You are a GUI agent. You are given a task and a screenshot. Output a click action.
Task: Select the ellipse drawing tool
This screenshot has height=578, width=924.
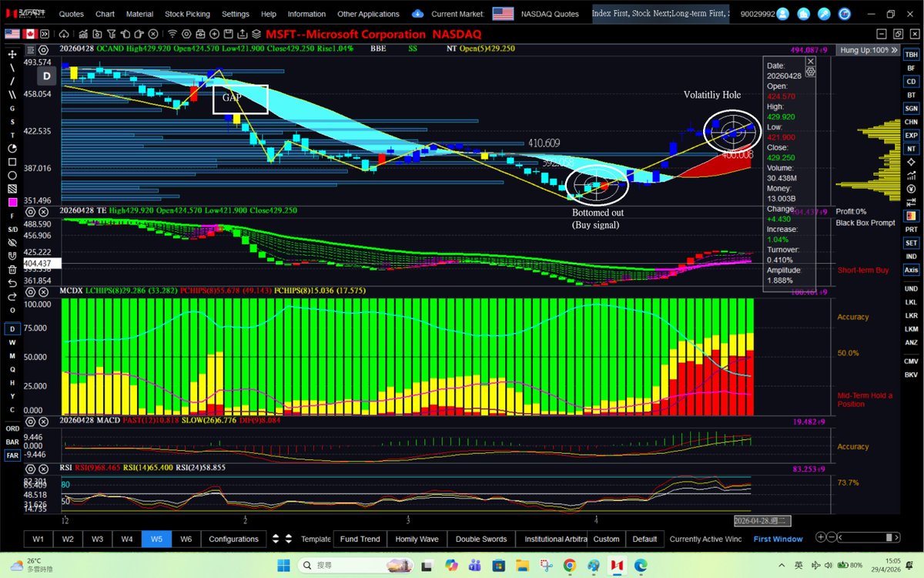point(12,176)
